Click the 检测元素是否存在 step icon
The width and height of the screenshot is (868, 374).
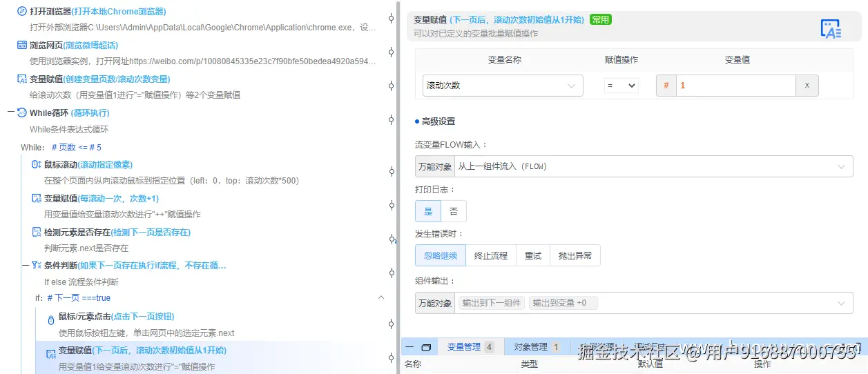pos(37,232)
